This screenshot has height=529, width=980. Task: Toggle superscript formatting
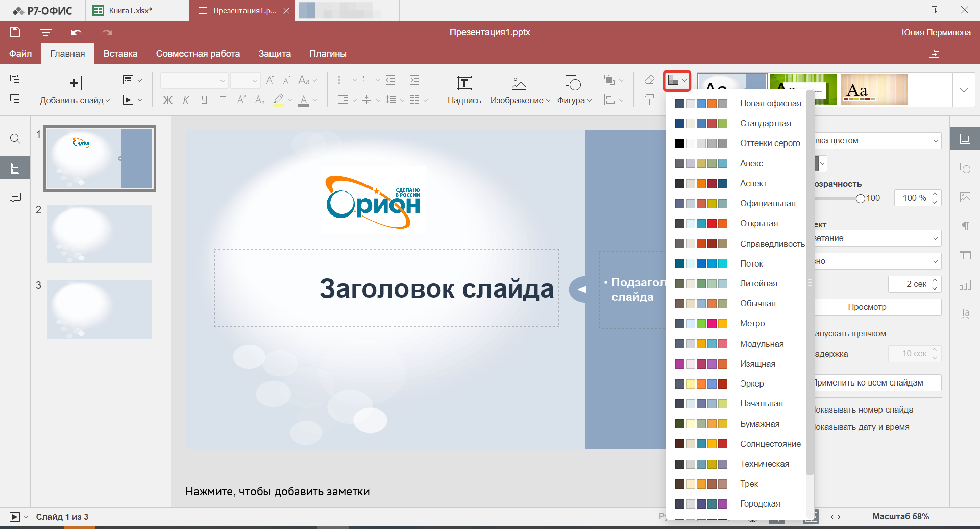241,100
